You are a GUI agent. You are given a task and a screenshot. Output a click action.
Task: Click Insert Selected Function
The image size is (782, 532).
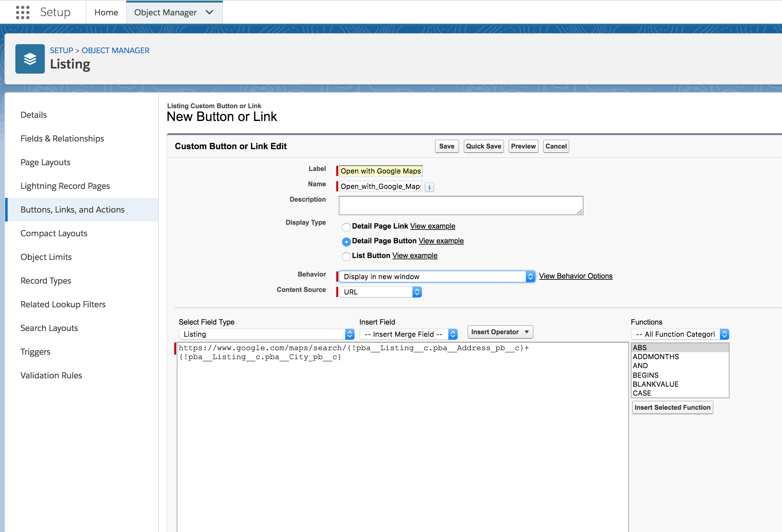pos(672,407)
